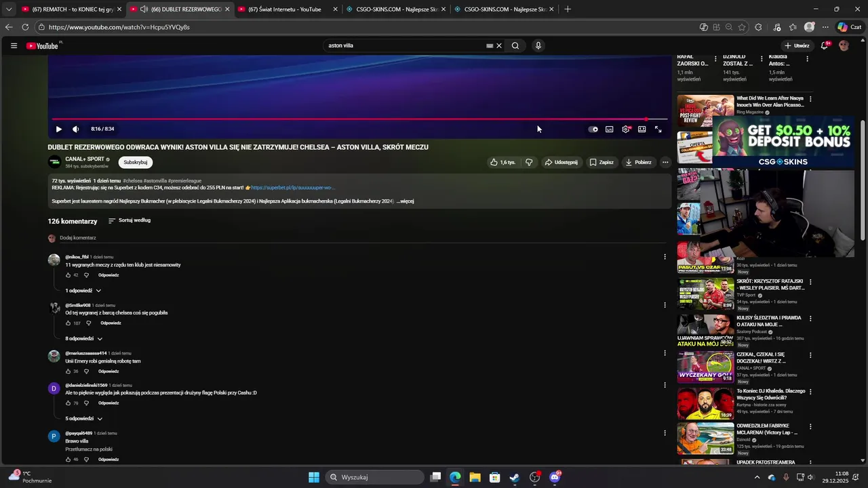Open the CANAL+ SPORT channel avatar
The width and height of the screenshot is (868, 488).
point(54,162)
